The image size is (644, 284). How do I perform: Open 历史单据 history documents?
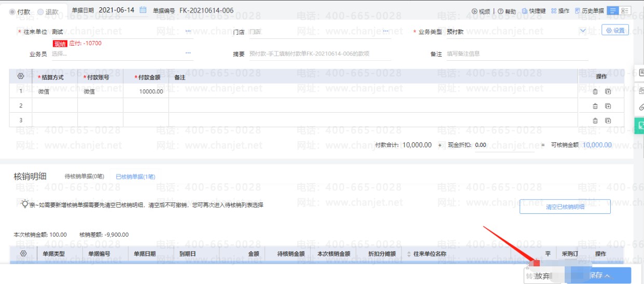tap(589, 11)
